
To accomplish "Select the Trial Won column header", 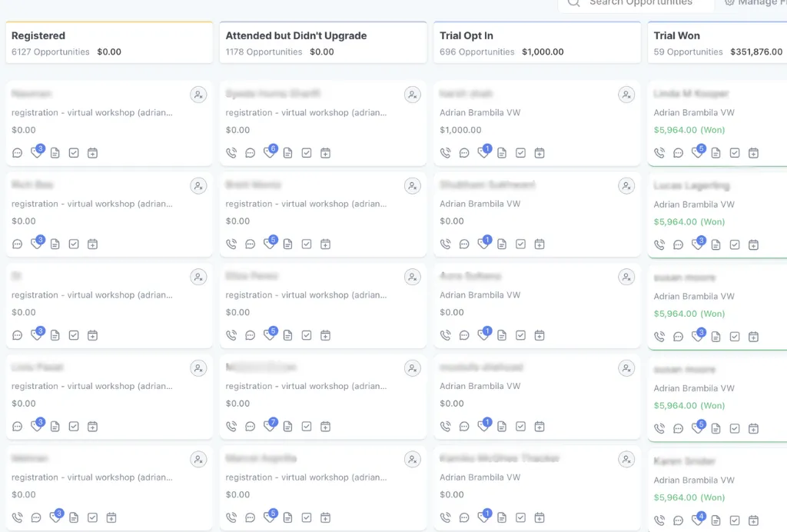I will (x=676, y=35).
